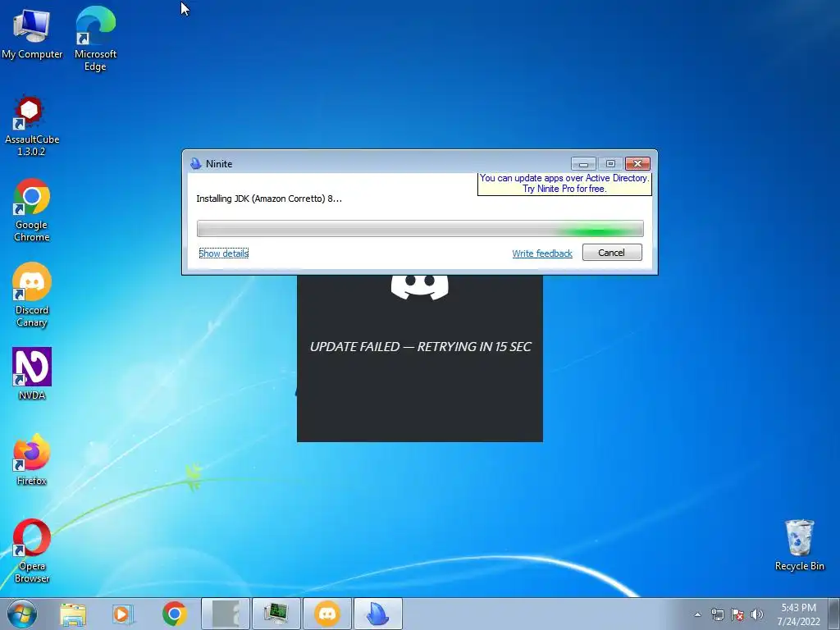Click the Ninite installation progress bar
Viewport: 840px width, 630px height.
(x=420, y=229)
